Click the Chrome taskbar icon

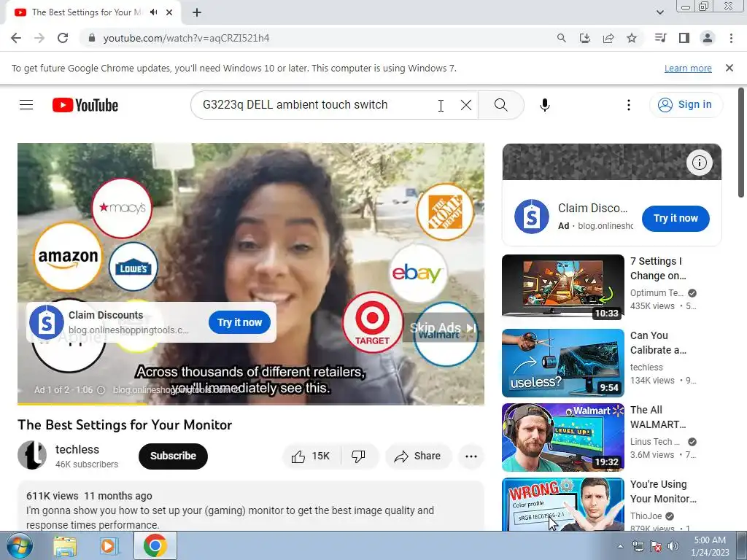click(x=155, y=546)
